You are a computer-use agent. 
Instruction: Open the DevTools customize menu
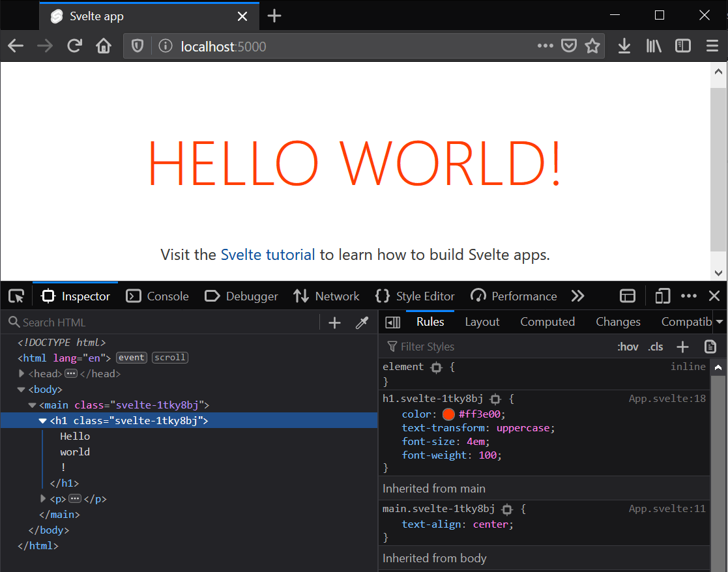(x=689, y=296)
